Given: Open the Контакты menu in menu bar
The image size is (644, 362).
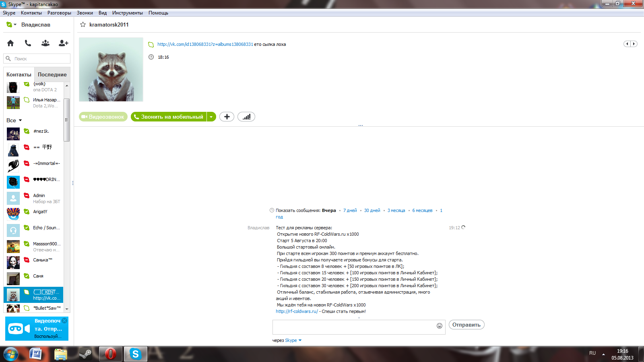Looking at the screenshot, I should 31,13.
